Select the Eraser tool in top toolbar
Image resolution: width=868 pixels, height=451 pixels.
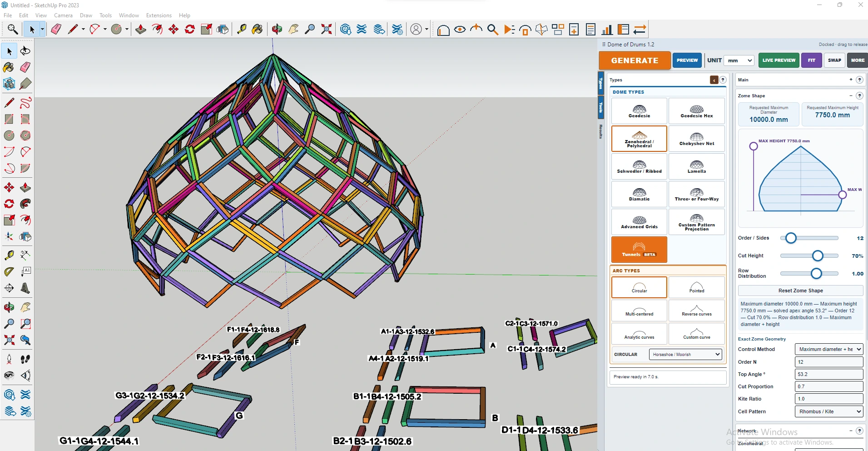click(x=56, y=30)
